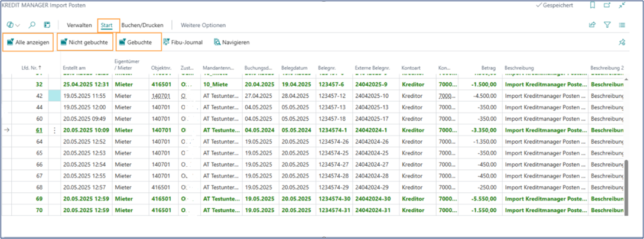Toggle the list view layout icon
This screenshot has height=239, width=644.
(x=622, y=25)
